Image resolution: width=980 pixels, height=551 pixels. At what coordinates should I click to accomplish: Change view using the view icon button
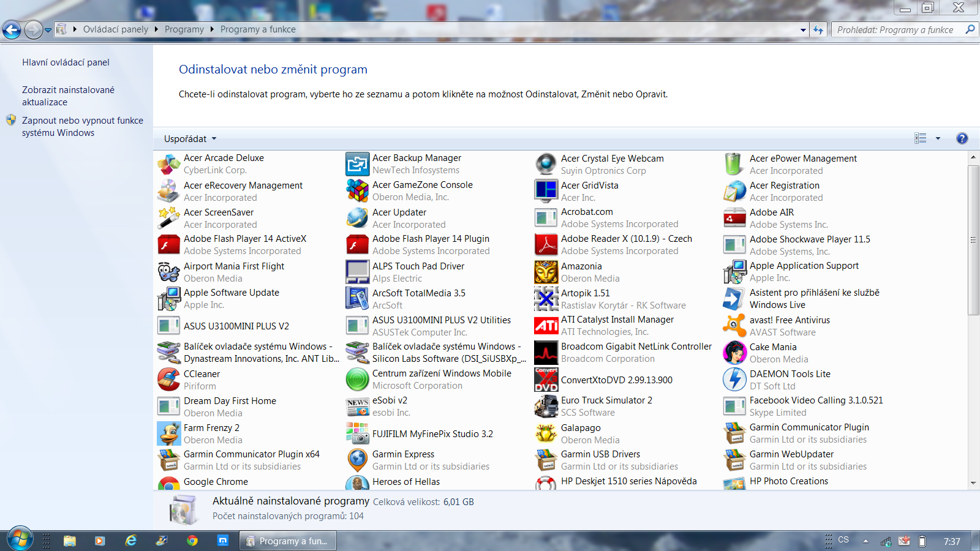click(x=920, y=138)
